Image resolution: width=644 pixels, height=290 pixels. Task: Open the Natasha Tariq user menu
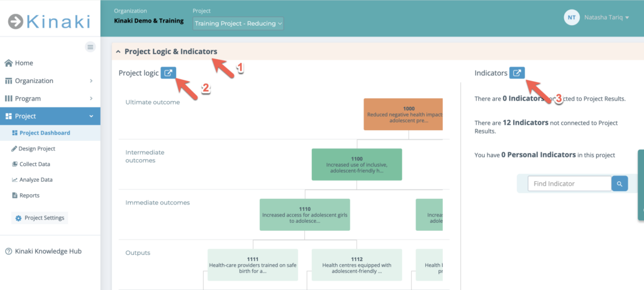607,18
